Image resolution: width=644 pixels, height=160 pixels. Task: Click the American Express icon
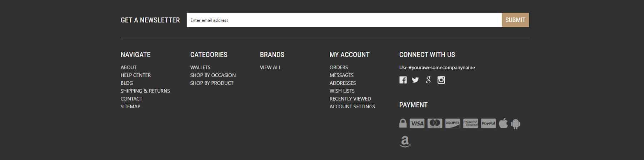tap(470, 124)
